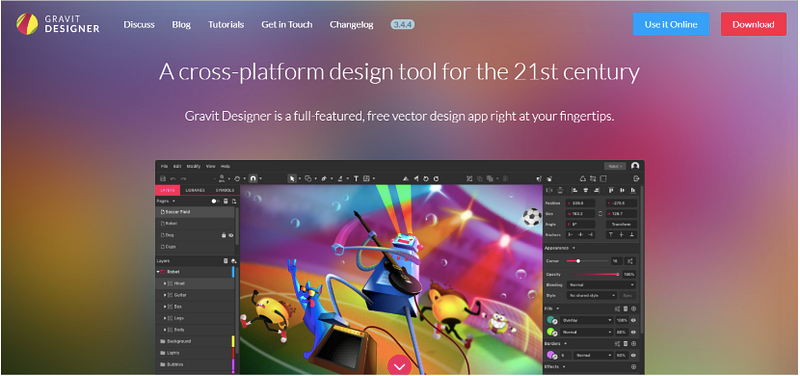Click the purple border color swatch
Image resolution: width=800 pixels, height=376 pixels.
tap(551, 355)
